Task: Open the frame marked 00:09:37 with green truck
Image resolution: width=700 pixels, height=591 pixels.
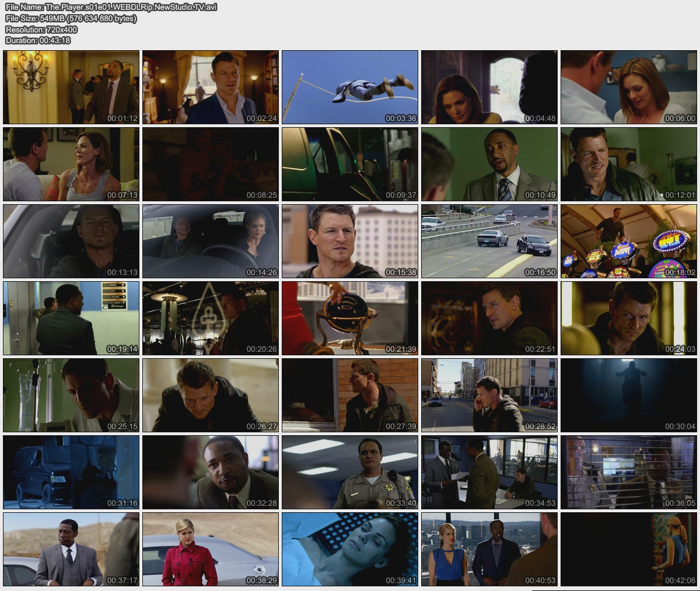Action: pyautogui.click(x=350, y=164)
